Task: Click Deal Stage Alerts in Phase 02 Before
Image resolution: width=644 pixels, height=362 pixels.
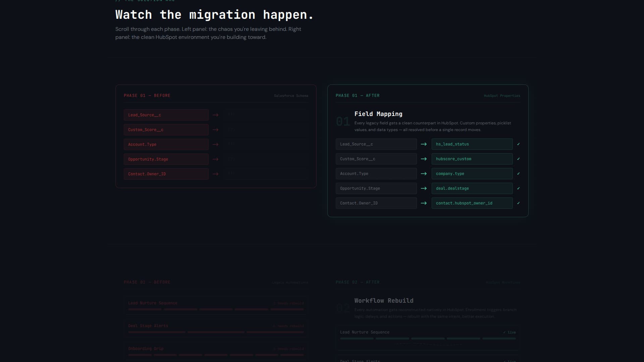Action: click(x=148, y=326)
